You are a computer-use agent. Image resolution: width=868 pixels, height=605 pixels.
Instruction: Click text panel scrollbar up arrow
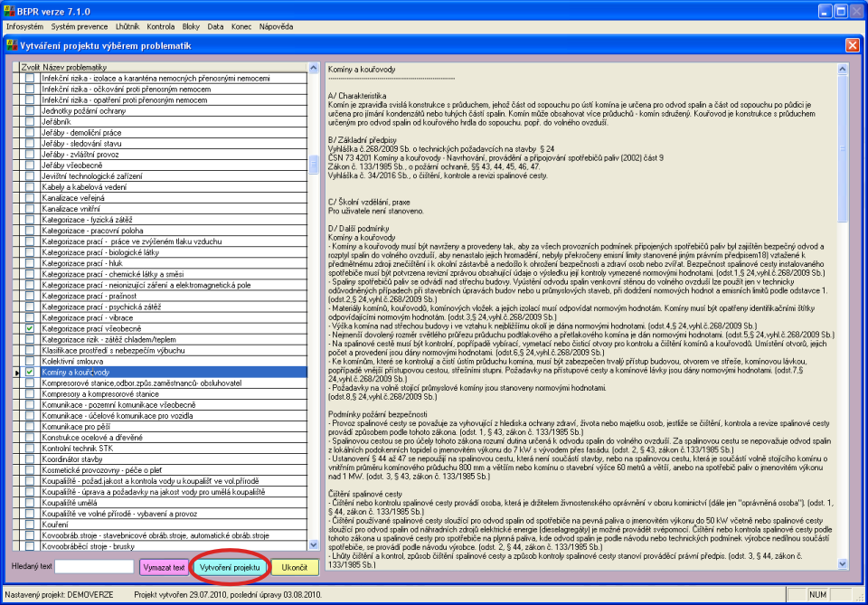843,70
